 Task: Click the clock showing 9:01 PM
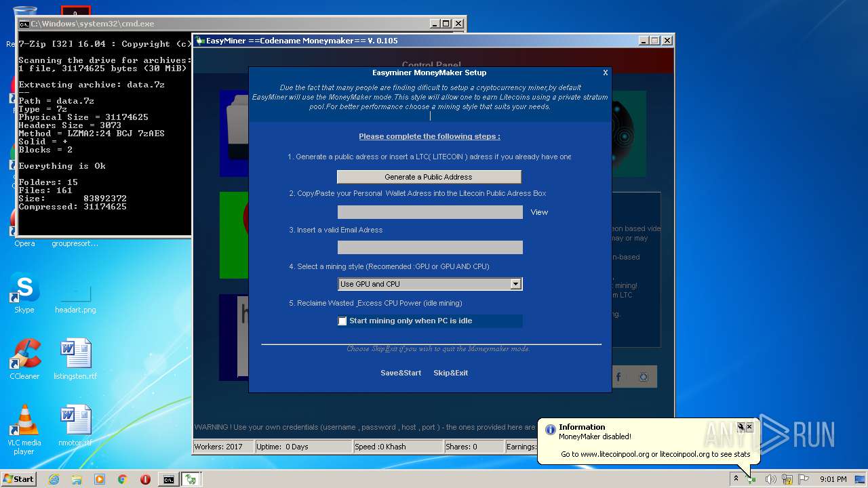tap(833, 479)
